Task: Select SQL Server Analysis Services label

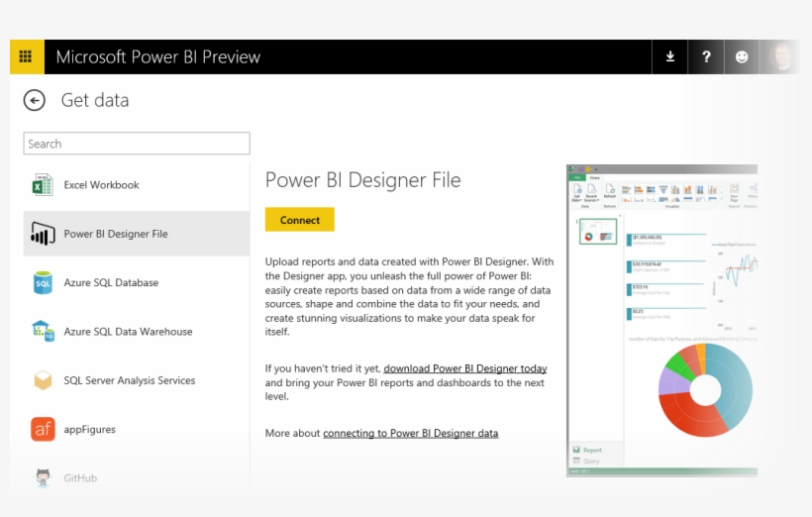Action: click(x=130, y=380)
